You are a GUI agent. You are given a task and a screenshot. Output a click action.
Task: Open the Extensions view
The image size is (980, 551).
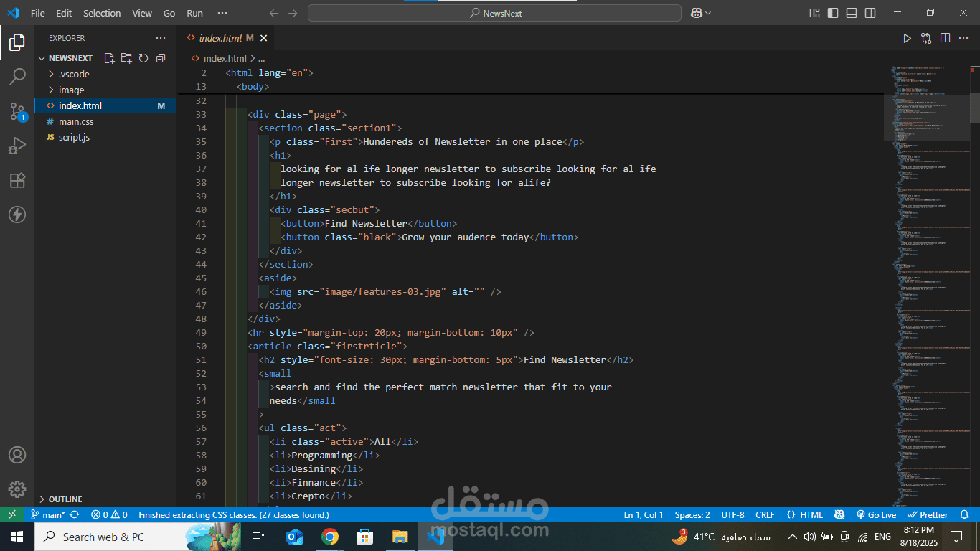point(17,180)
